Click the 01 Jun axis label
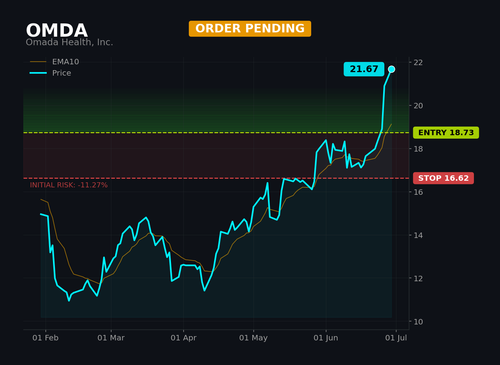500x365 pixels. point(326,338)
